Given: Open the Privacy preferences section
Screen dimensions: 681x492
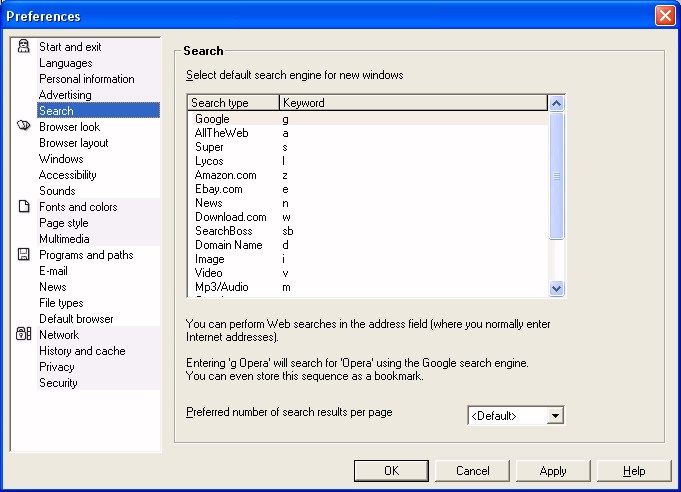Looking at the screenshot, I should tap(57, 367).
